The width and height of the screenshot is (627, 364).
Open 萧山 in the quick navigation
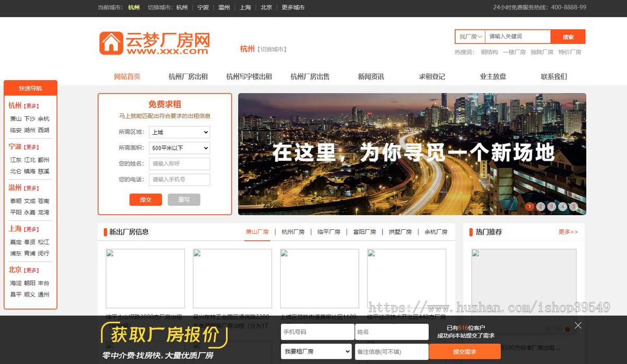coord(16,119)
